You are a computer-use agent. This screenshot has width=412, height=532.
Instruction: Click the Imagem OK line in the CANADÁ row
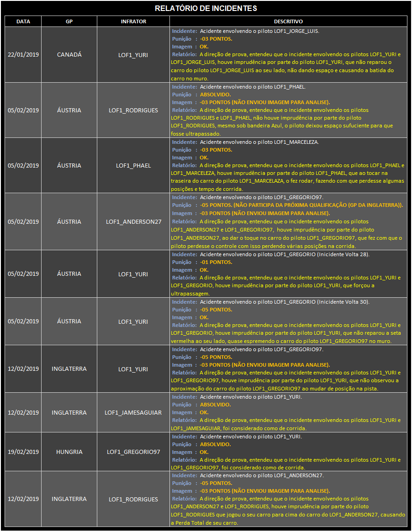click(190, 47)
